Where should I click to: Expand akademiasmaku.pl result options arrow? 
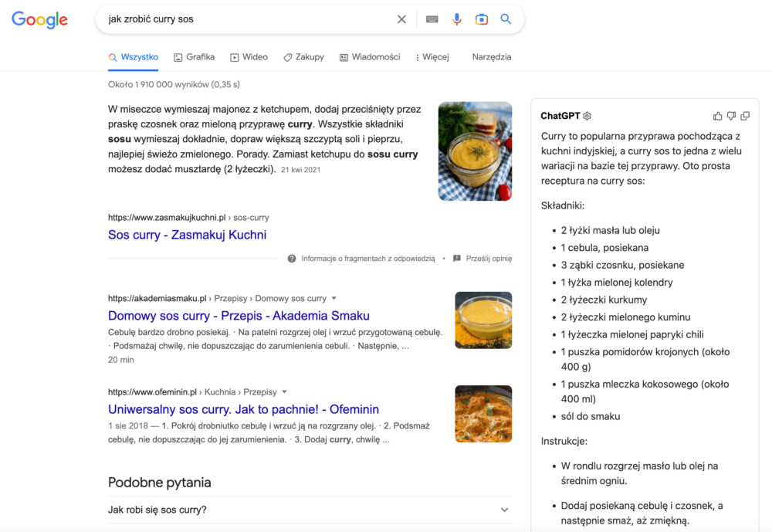[334, 299]
